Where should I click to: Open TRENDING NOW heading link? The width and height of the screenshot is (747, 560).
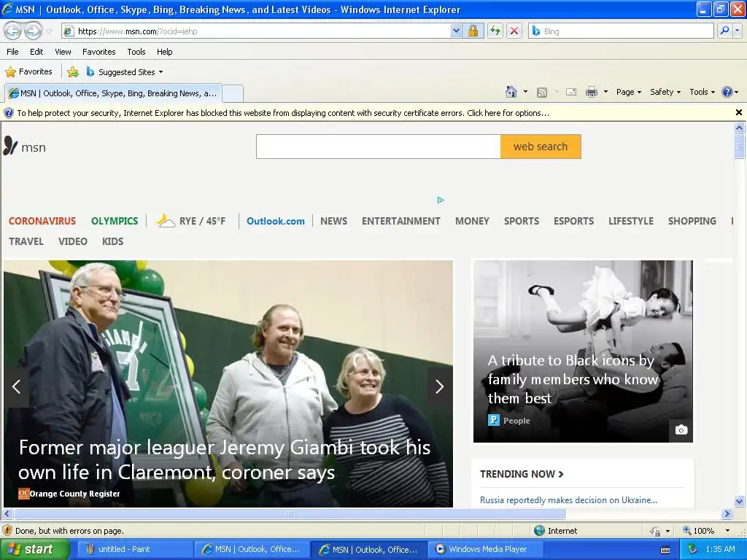point(522,474)
